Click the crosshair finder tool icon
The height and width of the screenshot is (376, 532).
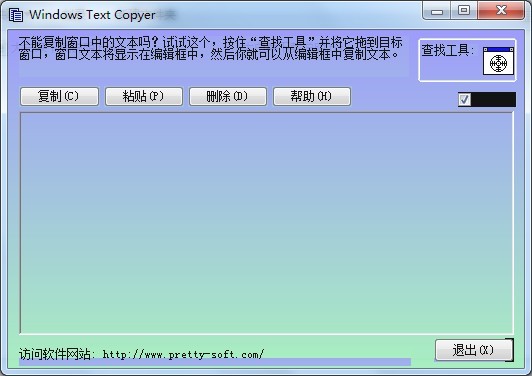(498, 61)
